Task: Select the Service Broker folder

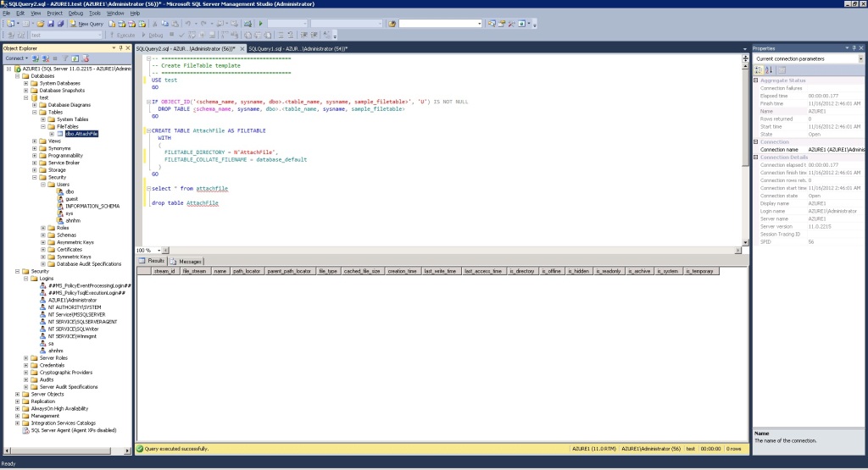Action: (x=64, y=163)
